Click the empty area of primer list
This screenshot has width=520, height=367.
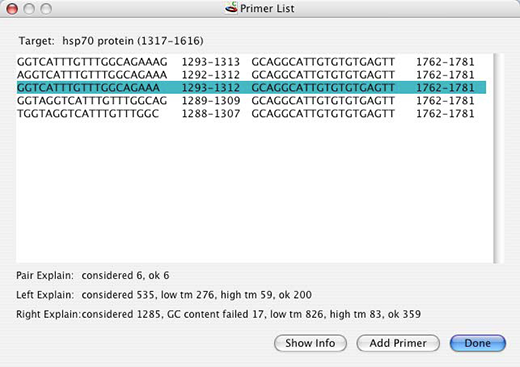click(253, 190)
